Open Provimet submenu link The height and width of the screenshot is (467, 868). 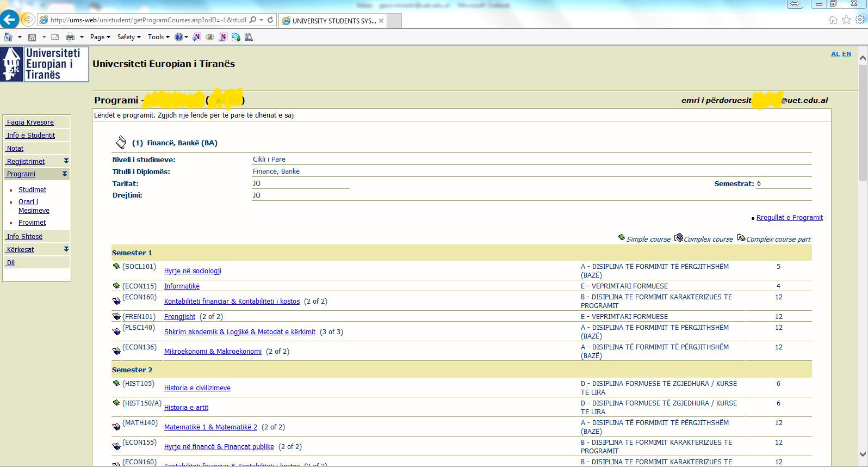32,223
